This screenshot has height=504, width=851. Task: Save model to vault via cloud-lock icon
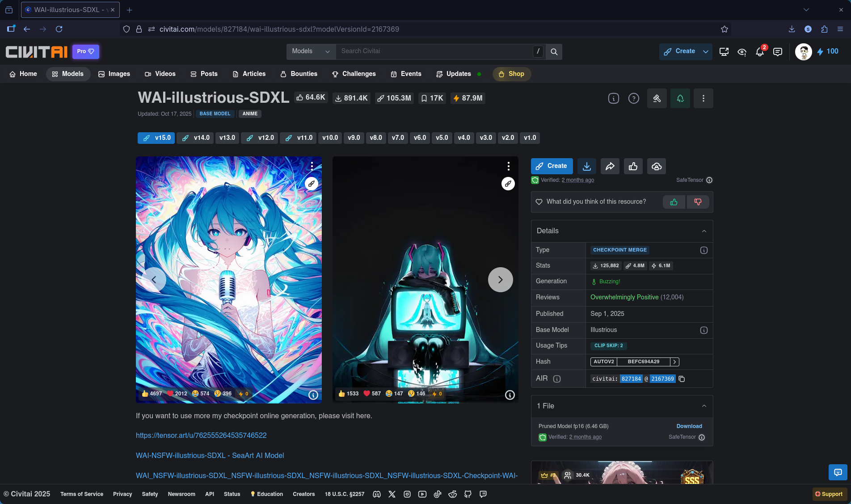click(x=656, y=166)
